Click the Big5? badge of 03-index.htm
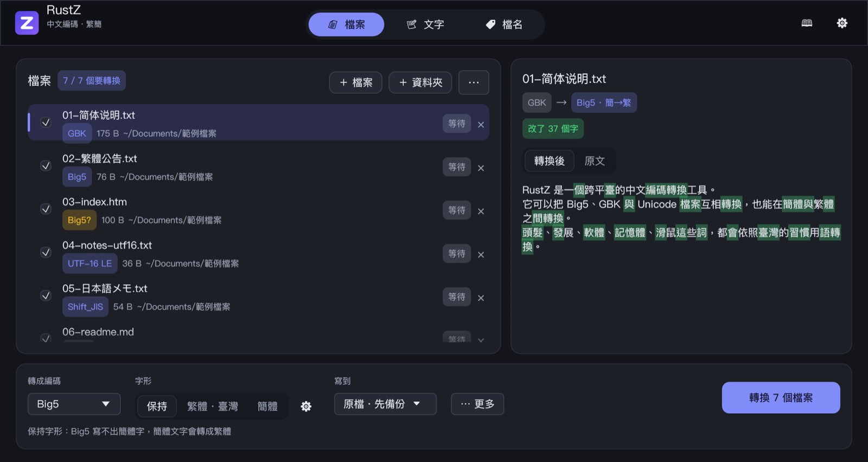The height and width of the screenshot is (462, 868). 79,220
